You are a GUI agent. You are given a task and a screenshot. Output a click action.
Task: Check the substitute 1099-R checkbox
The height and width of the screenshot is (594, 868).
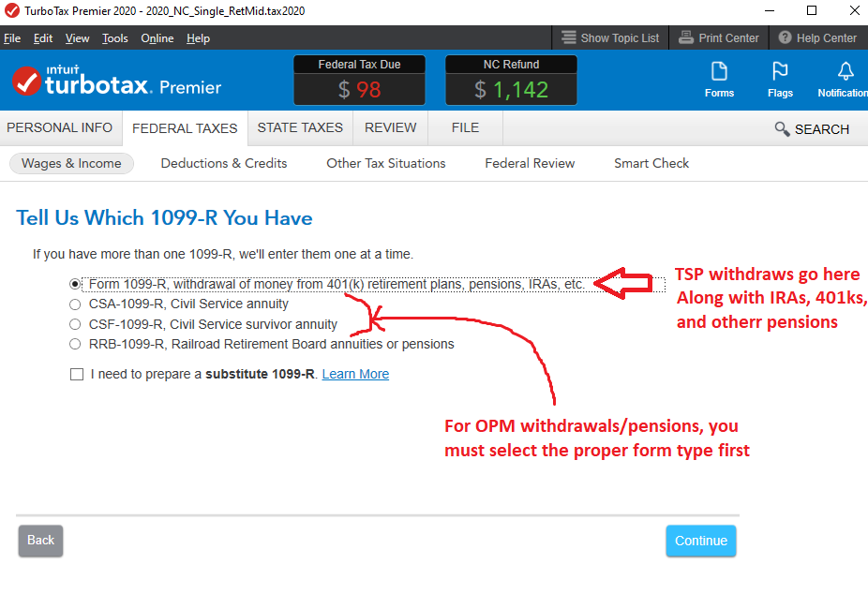click(77, 375)
